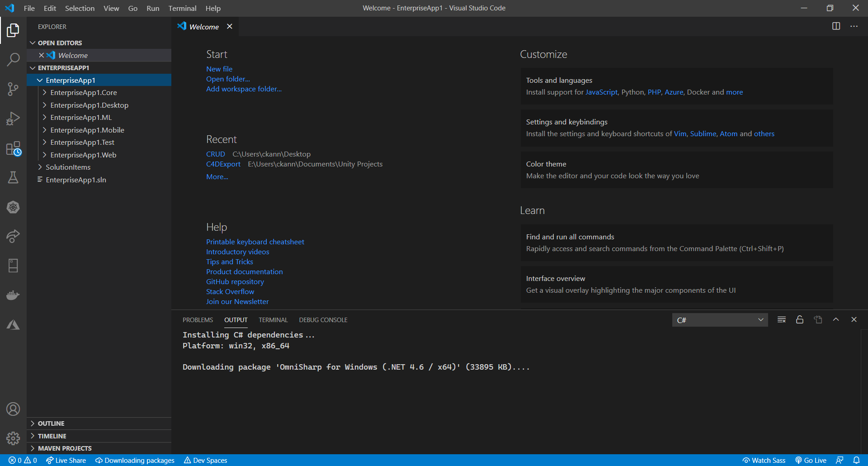
Task: Click Dev Spaces in the status bar
Action: coord(206,460)
